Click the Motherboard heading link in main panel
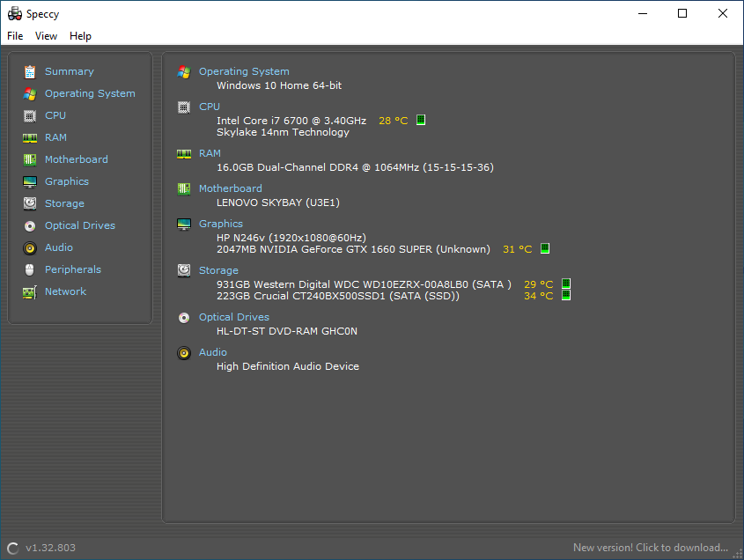 point(230,188)
